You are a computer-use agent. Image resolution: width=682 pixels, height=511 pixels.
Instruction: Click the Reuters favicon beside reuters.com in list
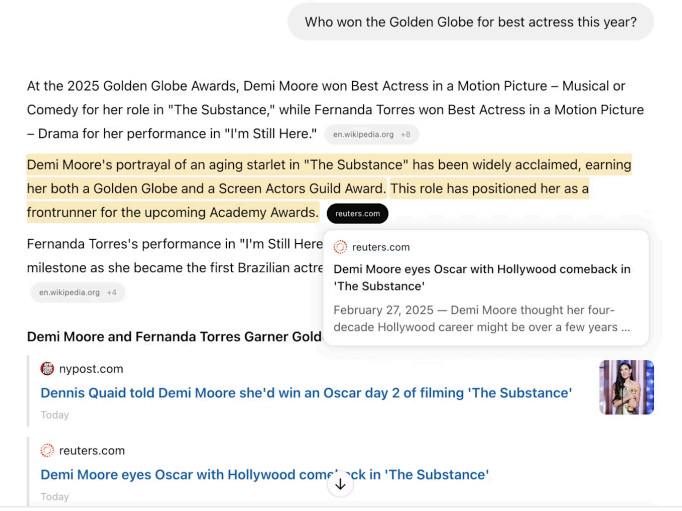[47, 451]
